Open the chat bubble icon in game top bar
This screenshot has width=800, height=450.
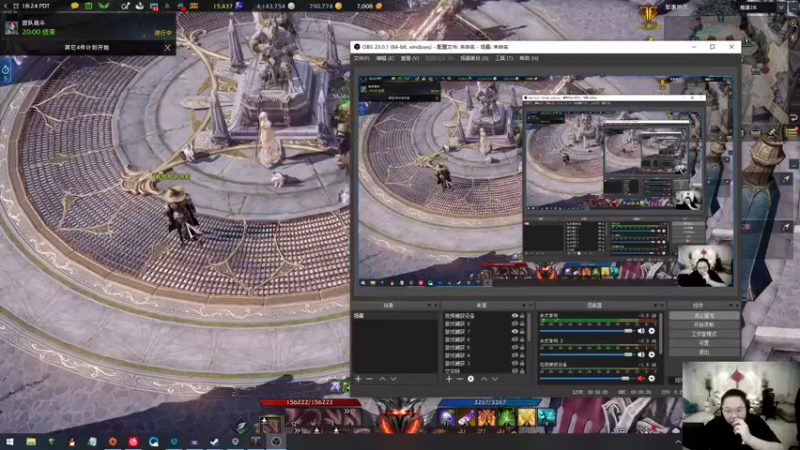click(75, 6)
